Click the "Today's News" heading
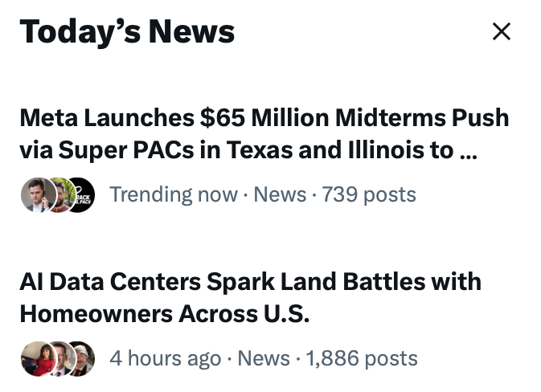The width and height of the screenshot is (541, 392). (127, 32)
